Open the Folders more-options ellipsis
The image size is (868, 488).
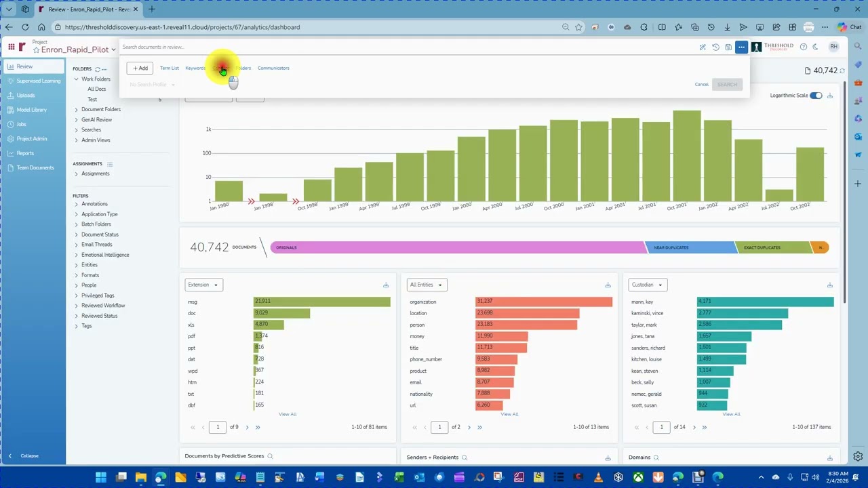coord(104,69)
